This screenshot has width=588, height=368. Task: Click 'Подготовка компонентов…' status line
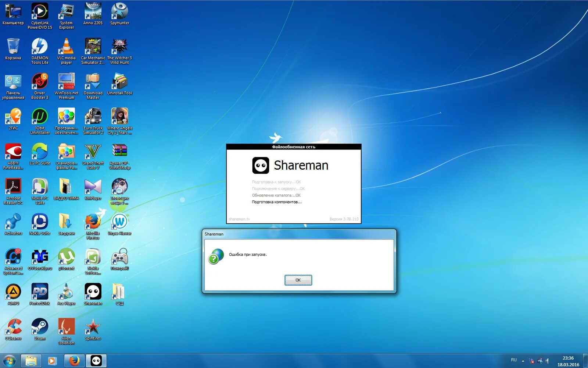(277, 202)
